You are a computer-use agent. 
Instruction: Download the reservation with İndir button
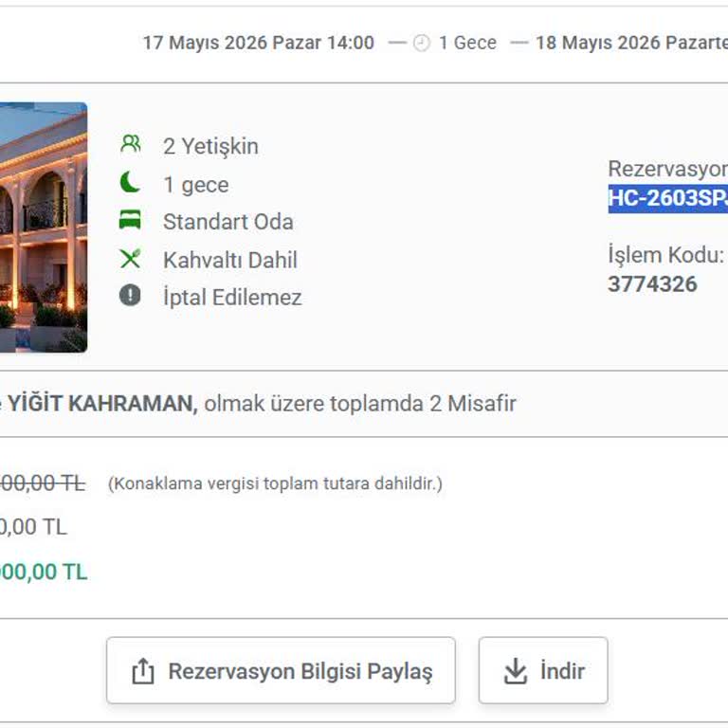tap(543, 670)
